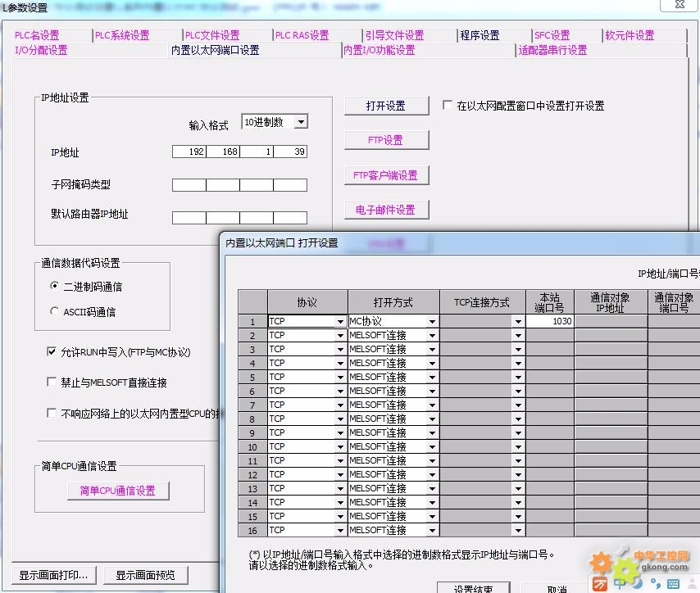Click FTP客户端设置 button

(386, 175)
